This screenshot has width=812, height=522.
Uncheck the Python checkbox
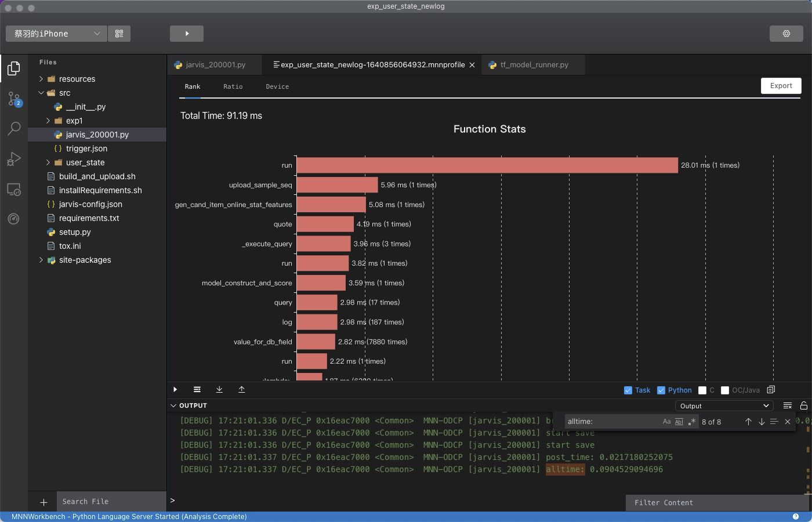(661, 390)
